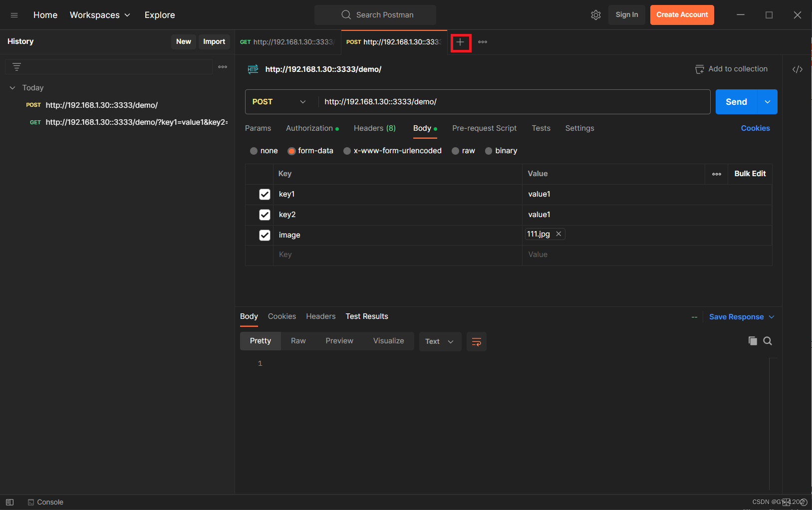Open the Test Results tab
The width and height of the screenshot is (812, 510).
coord(367,316)
